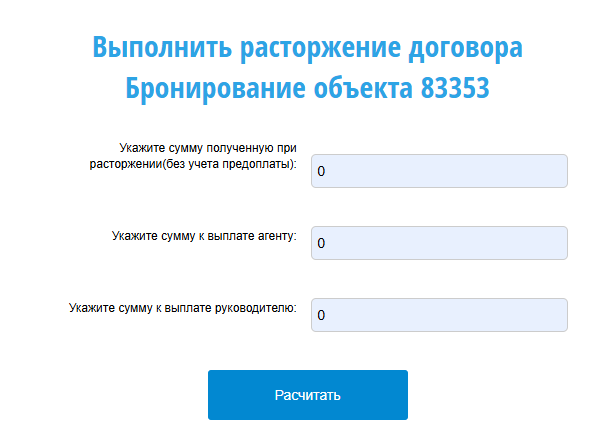Focus the termination amount received input field
Screen dimensions: 612x443
pos(439,171)
